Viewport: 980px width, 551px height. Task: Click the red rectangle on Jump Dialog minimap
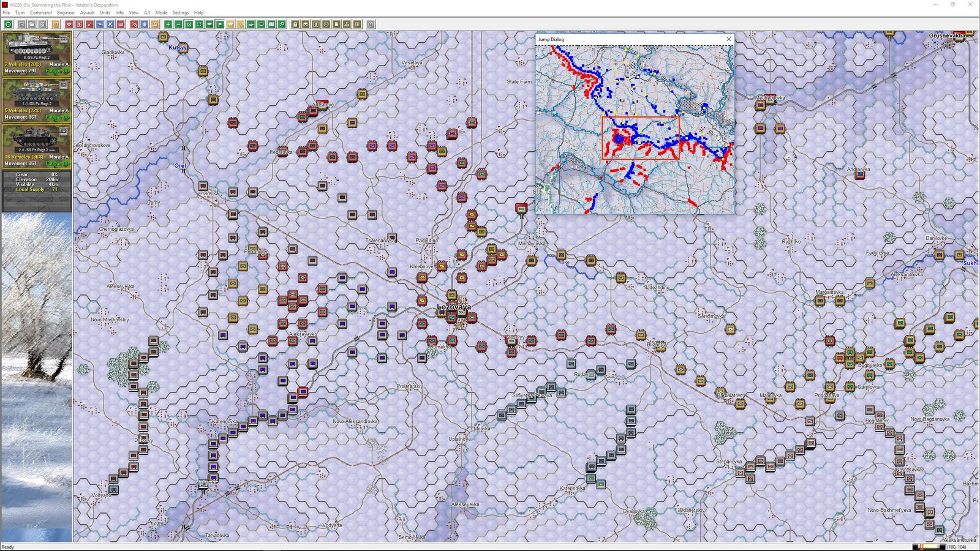pos(641,138)
